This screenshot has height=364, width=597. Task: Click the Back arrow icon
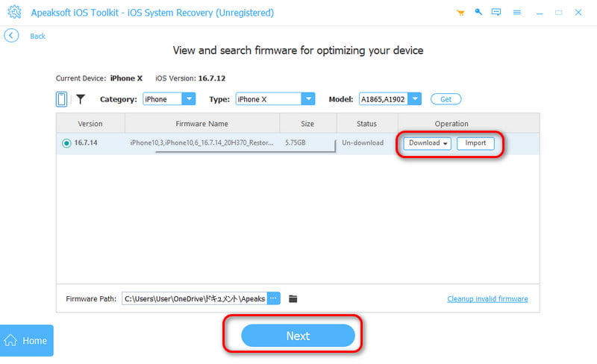[x=11, y=36]
